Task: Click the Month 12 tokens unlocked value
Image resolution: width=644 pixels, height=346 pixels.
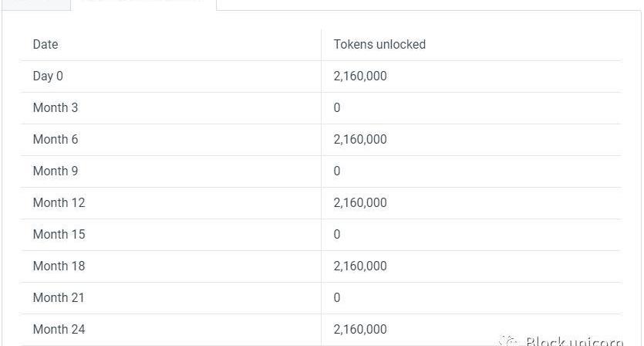Action: click(360, 203)
